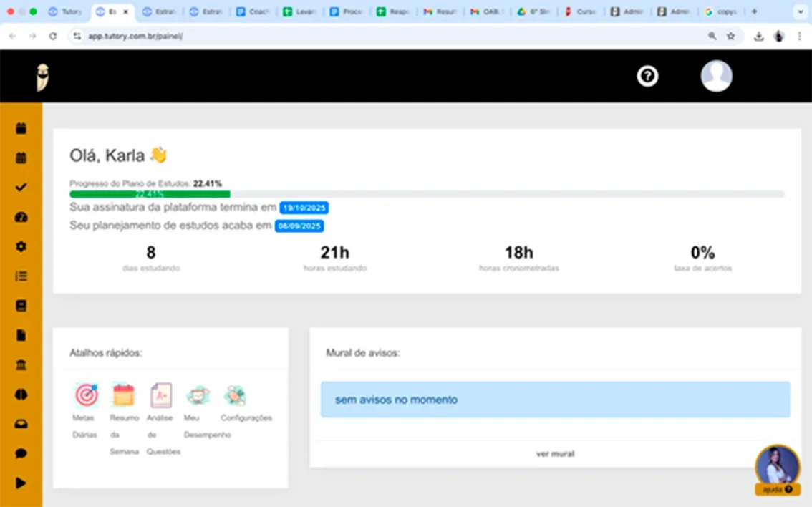Viewport: 812px width, 507px height.
Task: Open the gear settings icon in sidebar
Action: (x=21, y=246)
